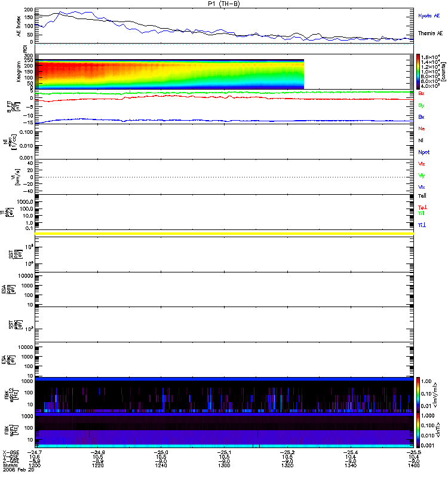This screenshot has width=448, height=478.
Task: Click the "FBK scm1 [Hz]" axis label
Action: click(x=11, y=430)
